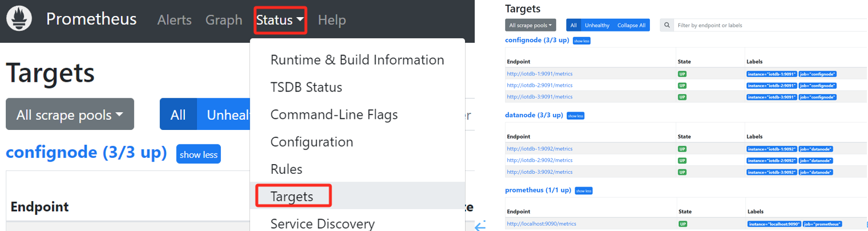Select Targets from the Status menu
The height and width of the screenshot is (231, 868).
292,196
